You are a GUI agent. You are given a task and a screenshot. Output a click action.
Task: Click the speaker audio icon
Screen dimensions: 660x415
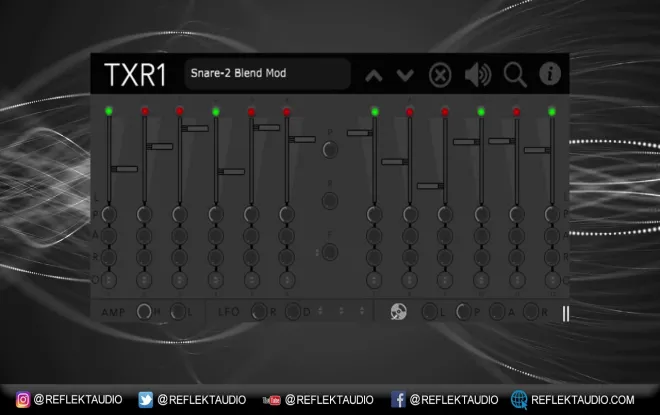[x=478, y=75]
